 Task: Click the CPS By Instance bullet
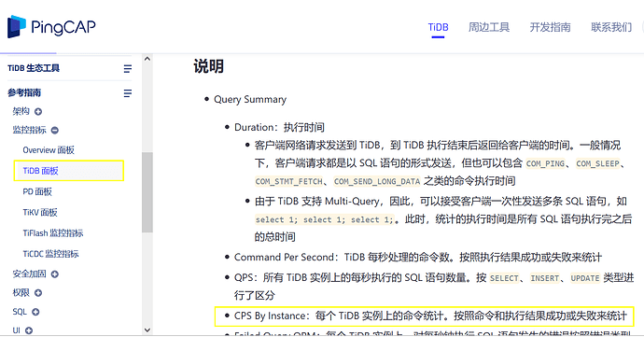pyautogui.click(x=430, y=316)
